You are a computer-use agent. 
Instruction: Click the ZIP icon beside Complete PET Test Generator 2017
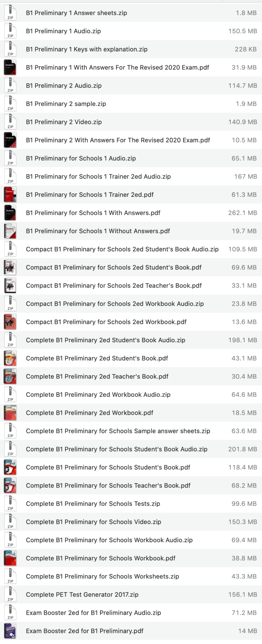pyautogui.click(x=10, y=594)
